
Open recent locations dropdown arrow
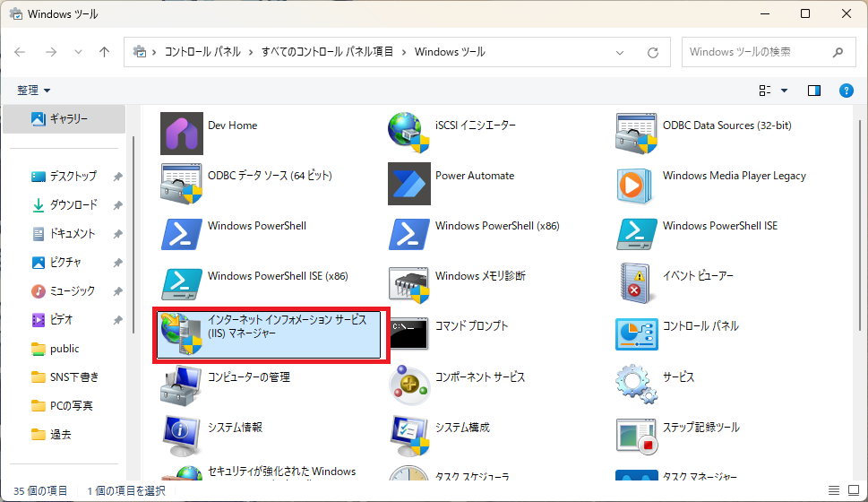[78, 52]
